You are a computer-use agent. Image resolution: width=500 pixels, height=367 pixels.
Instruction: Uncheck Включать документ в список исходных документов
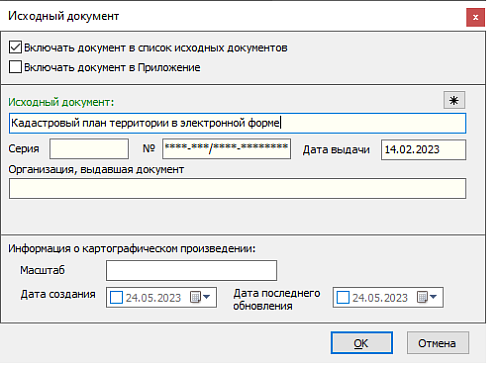coord(15,47)
